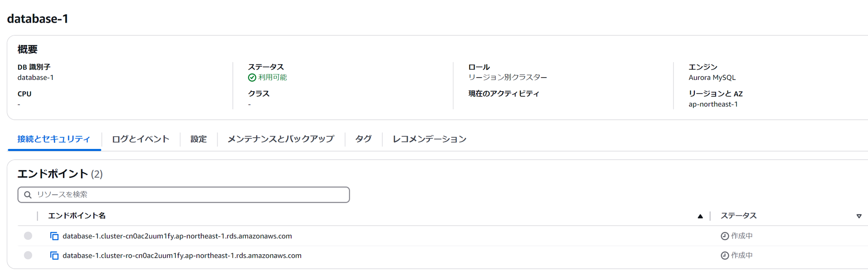Click the database-1.cluster-ro endpoint name text

(x=182, y=256)
